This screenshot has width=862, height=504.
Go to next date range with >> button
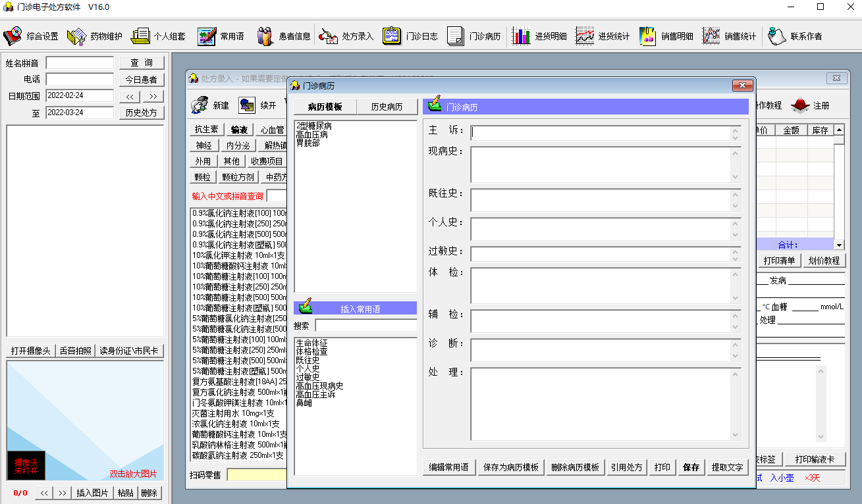click(x=153, y=96)
